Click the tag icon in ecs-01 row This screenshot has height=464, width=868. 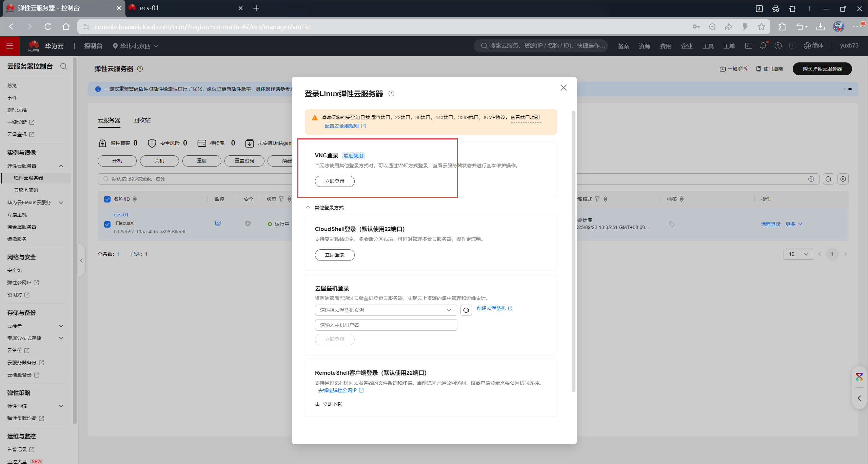coord(671,224)
